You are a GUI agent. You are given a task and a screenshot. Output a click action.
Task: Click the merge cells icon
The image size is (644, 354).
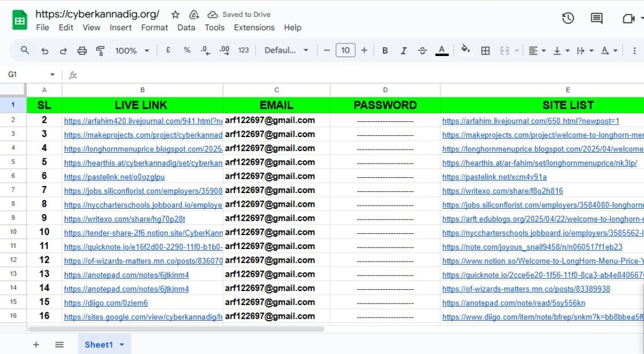(x=504, y=50)
